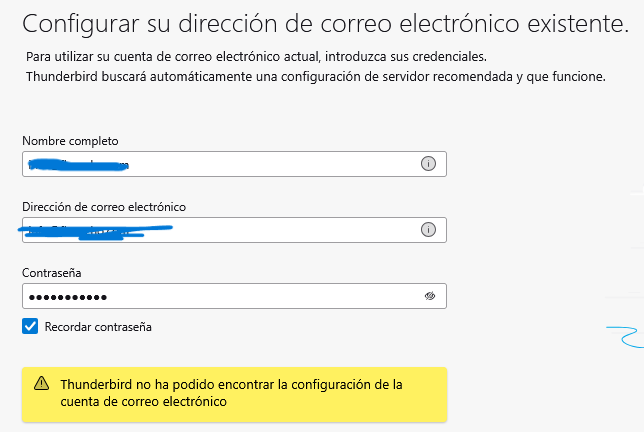Click the info icon in Nombre completo field
The image size is (644, 432).
tap(428, 164)
